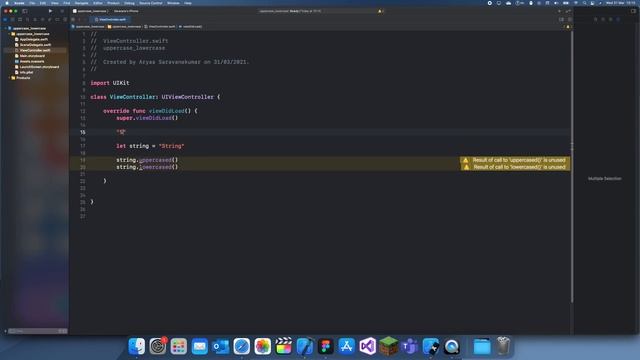640x360 pixels.
Task: Open the Trash in the Dock
Action: pyautogui.click(x=503, y=346)
